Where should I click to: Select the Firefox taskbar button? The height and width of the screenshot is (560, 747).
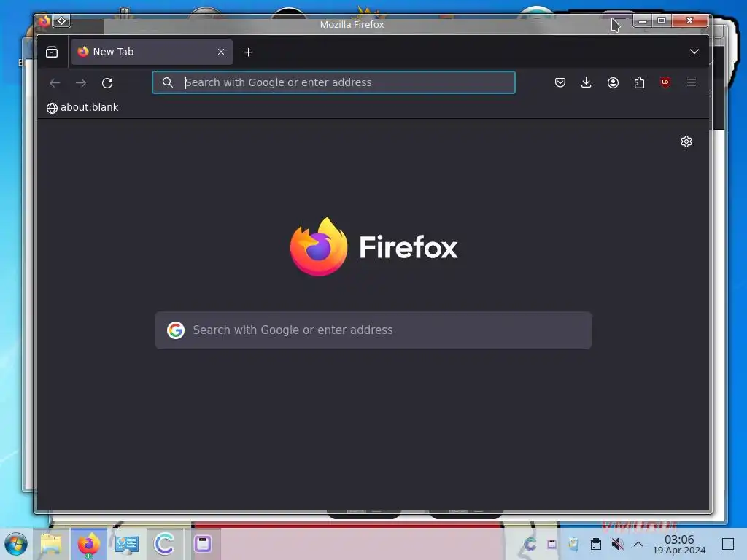tap(88, 544)
